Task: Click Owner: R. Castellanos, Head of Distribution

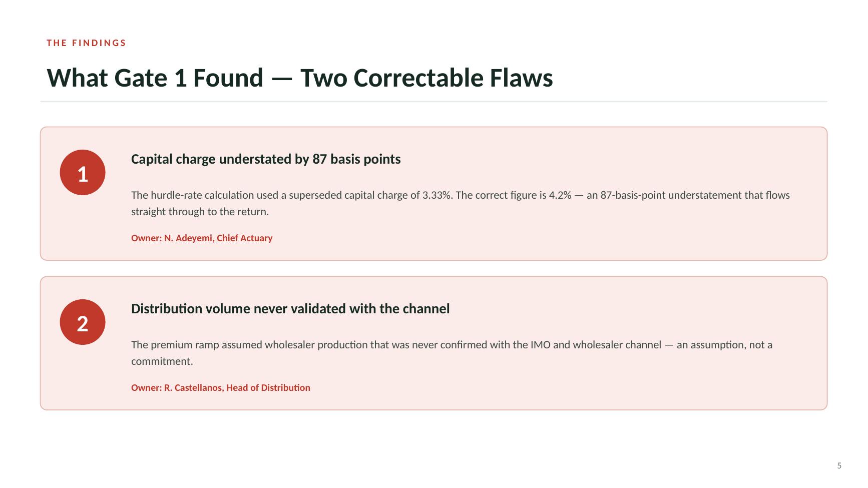Action: (221, 388)
